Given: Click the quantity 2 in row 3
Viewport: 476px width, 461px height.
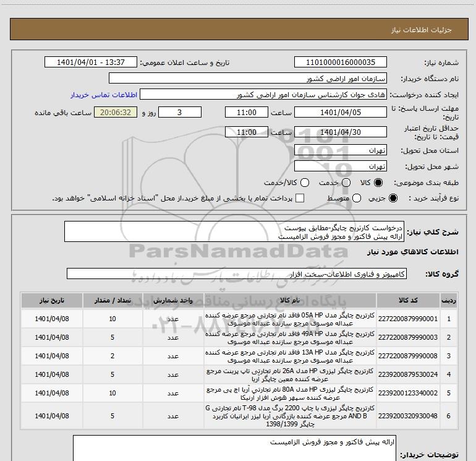Looking at the screenshot, I should pyautogui.click(x=113, y=356).
